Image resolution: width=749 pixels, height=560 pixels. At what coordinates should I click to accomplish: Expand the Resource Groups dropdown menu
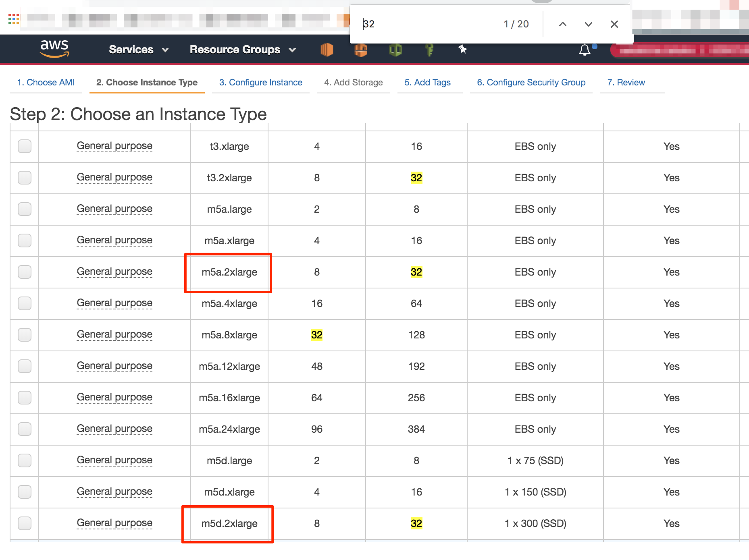pos(243,50)
